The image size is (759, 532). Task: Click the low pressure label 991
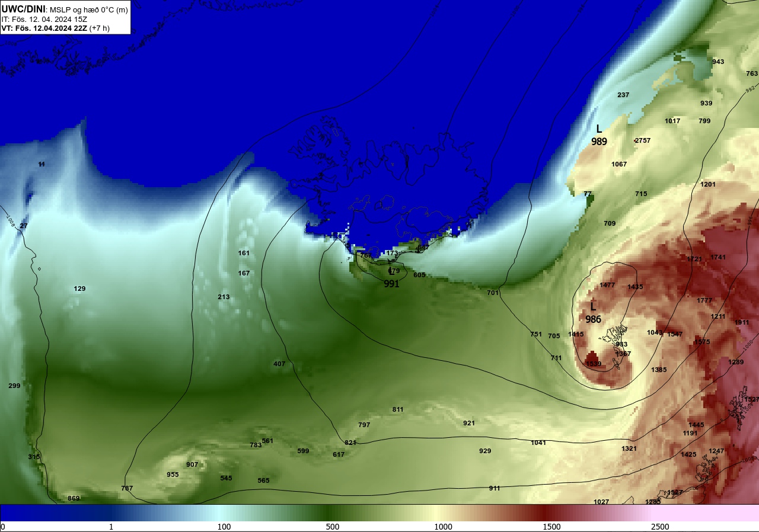click(x=391, y=284)
